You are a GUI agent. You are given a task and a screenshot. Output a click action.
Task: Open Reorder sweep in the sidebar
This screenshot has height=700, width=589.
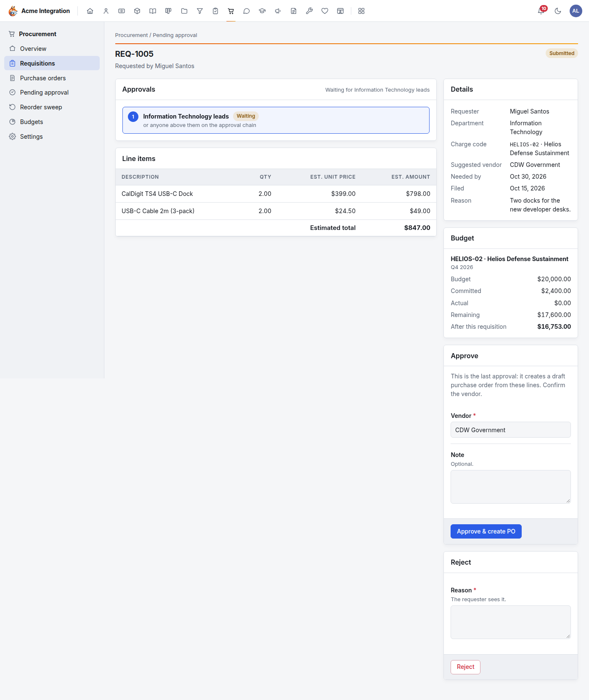click(52, 107)
